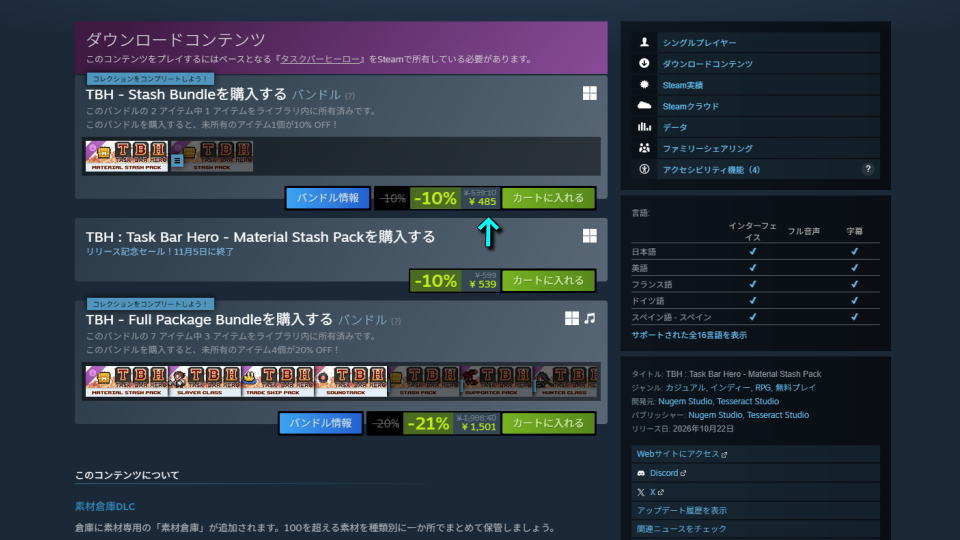Click Soundtrack thumbnail in Full Package Bundle

click(351, 381)
